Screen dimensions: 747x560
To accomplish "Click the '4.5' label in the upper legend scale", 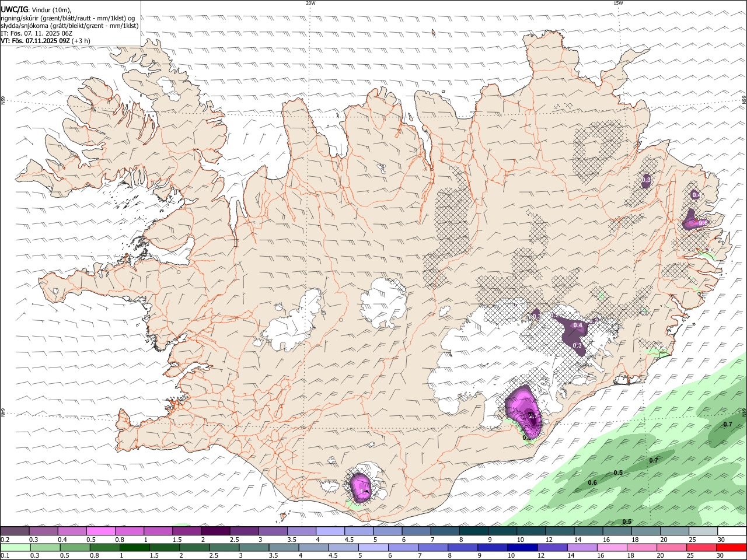I will (x=350, y=540).
